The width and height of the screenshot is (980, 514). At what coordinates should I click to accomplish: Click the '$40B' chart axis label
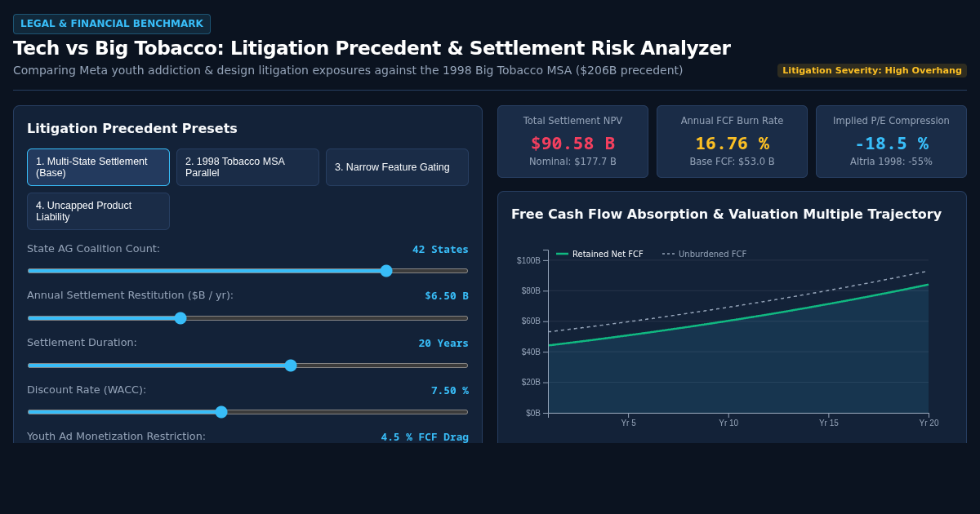pos(531,352)
